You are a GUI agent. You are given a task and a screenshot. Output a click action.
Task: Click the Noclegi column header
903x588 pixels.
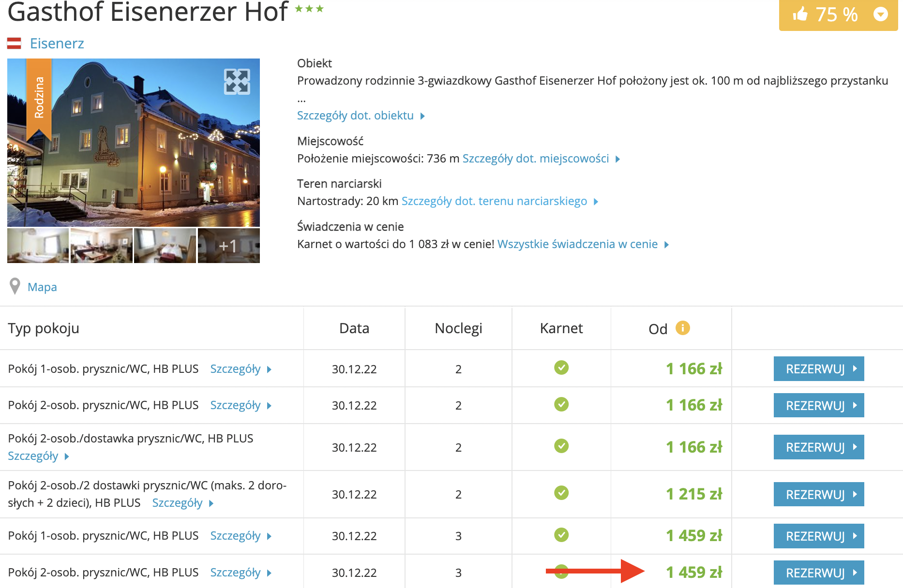click(458, 328)
